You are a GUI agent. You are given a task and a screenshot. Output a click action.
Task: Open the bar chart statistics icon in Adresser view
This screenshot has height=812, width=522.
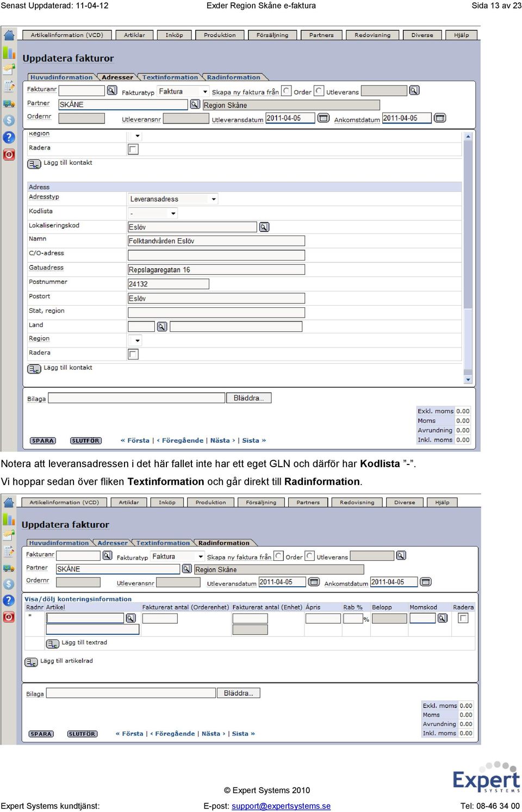(9, 52)
